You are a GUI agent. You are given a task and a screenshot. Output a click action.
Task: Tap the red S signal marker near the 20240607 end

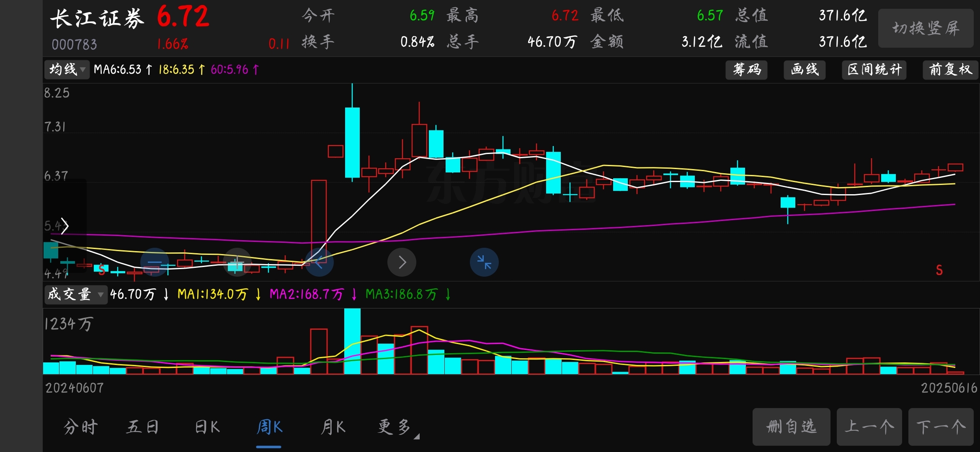pyautogui.click(x=102, y=270)
